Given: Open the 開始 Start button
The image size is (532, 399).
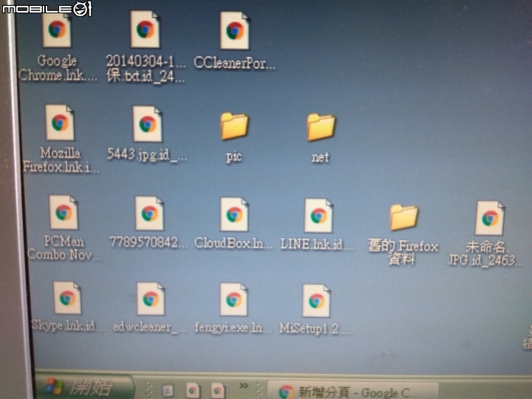Looking at the screenshot, I should coord(85,387).
